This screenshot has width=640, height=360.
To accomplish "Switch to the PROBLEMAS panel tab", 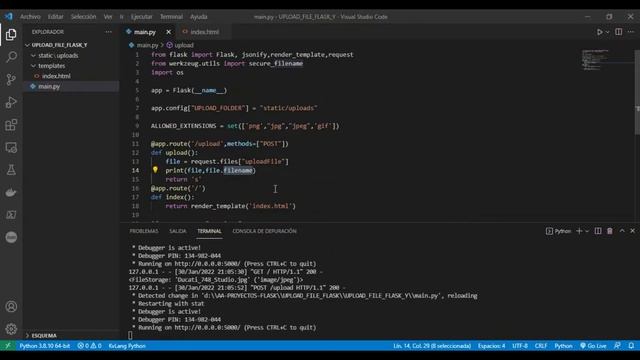I will (x=144, y=231).
